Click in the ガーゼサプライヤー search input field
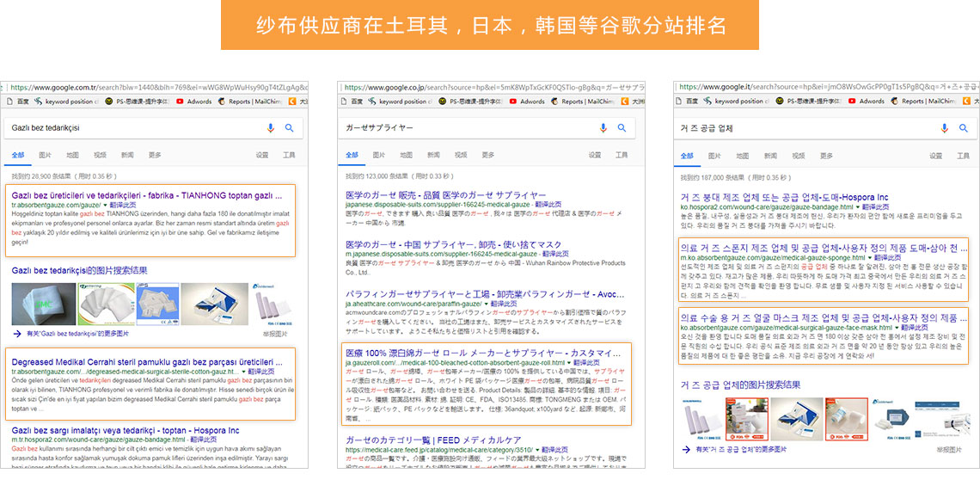 464,128
